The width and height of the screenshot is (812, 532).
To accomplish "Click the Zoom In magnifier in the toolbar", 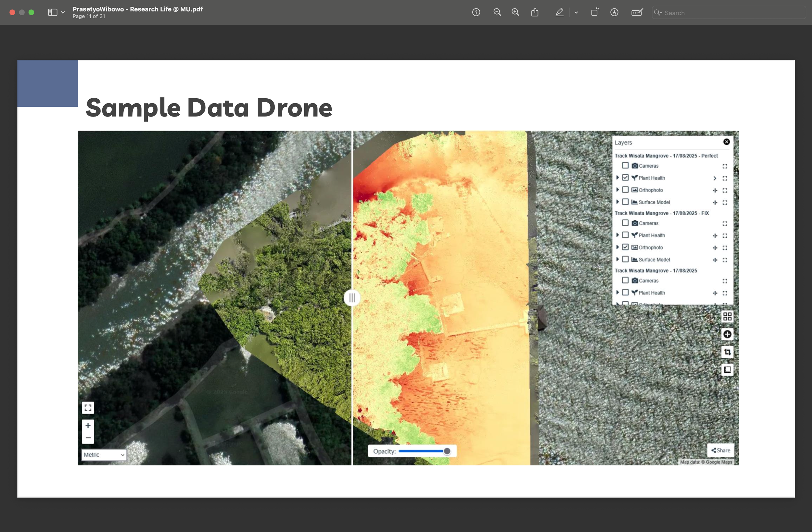I will [515, 13].
